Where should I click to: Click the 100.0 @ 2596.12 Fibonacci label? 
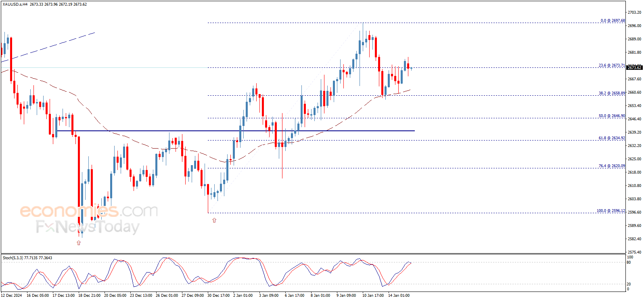click(x=611, y=211)
